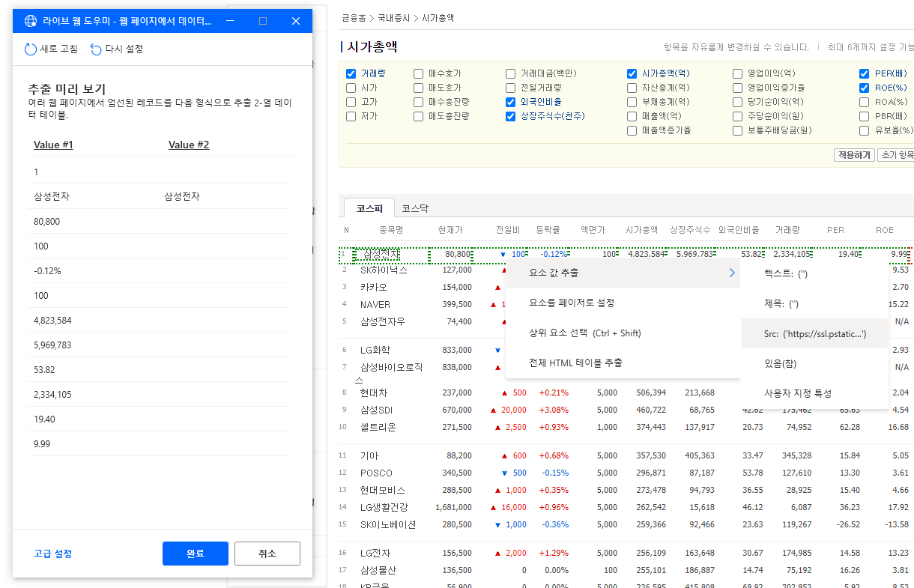The image size is (914, 588).
Task: Click the 2,334,105 preview value
Action: tap(52, 395)
